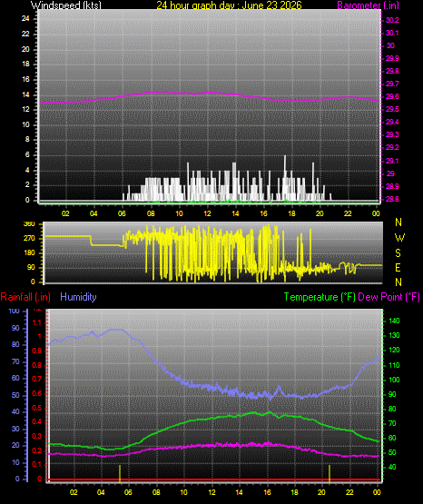Screen dimensions: 423x504
Task: Click the magenta Dew Point (°F) legend label
Action: pyautogui.click(x=389, y=297)
